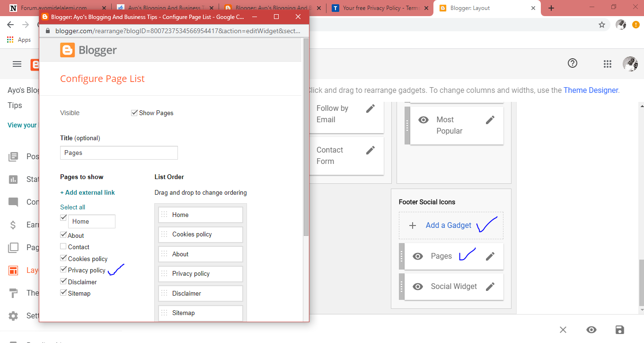The width and height of the screenshot is (644, 343).
Task: Open the Theme paint roller icon
Action: (x=13, y=293)
